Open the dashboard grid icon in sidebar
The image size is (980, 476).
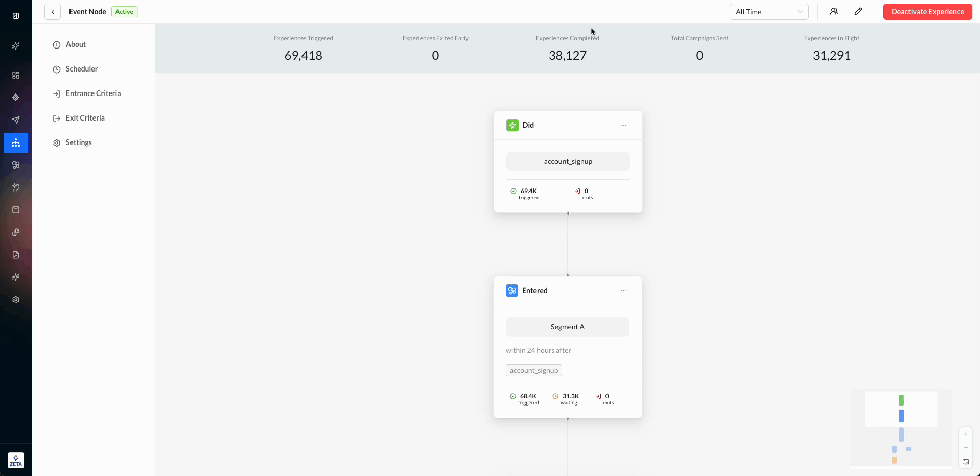coord(16,75)
